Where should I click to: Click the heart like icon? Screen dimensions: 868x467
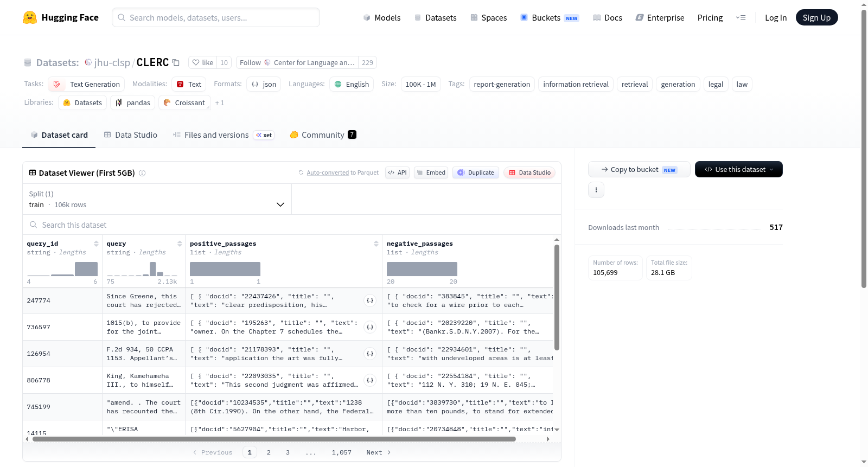click(196, 62)
